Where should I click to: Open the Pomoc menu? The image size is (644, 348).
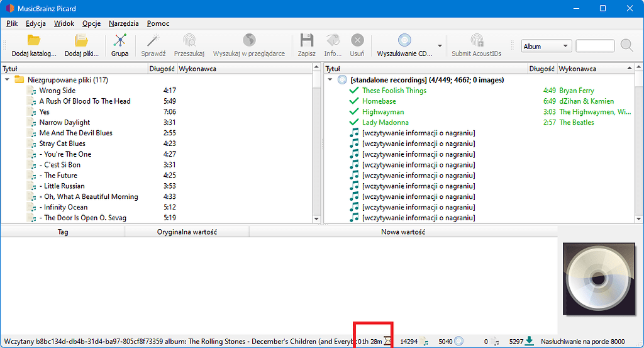pyautogui.click(x=158, y=23)
